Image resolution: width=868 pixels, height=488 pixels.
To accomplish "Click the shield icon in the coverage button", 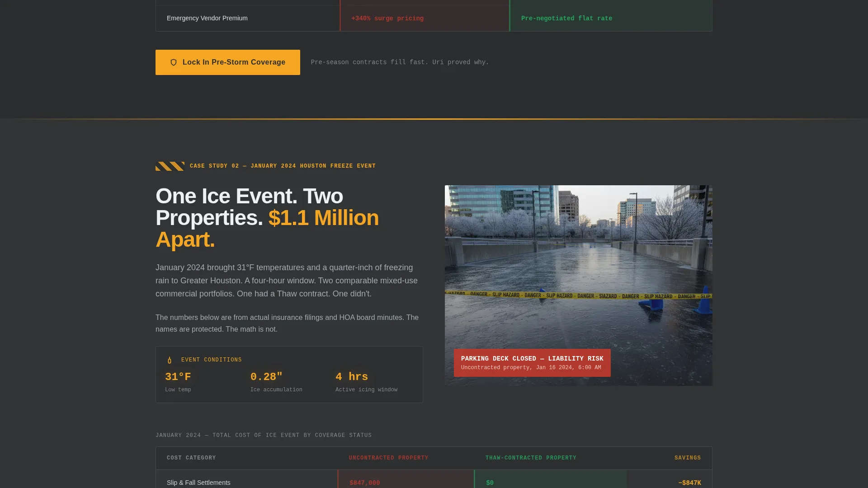I will pyautogui.click(x=174, y=62).
